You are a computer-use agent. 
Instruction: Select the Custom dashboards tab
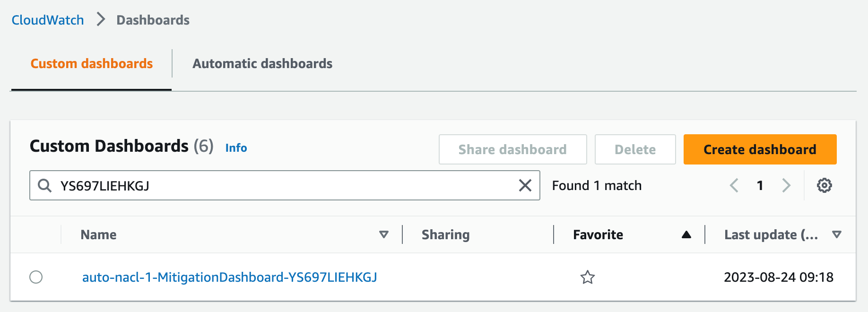[91, 63]
